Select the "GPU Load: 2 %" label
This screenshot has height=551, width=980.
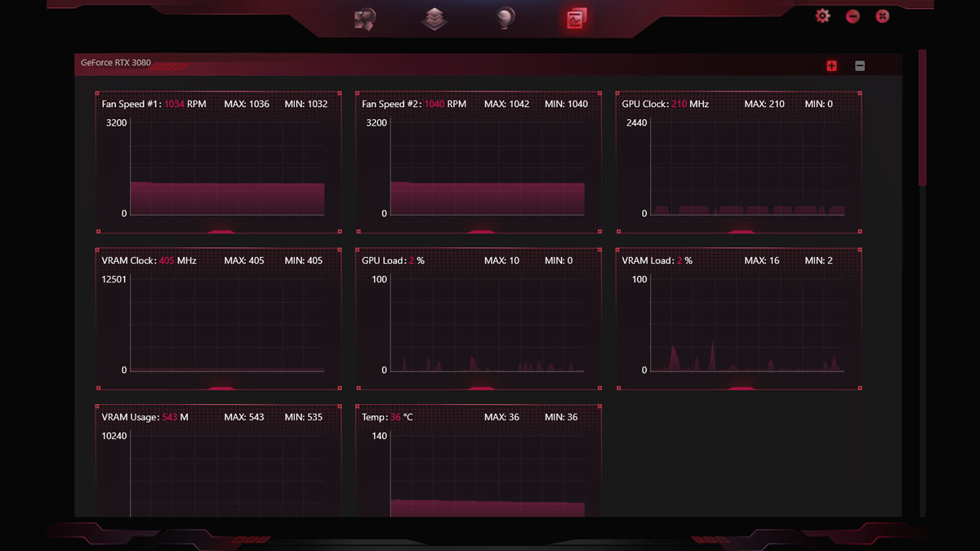pos(394,261)
